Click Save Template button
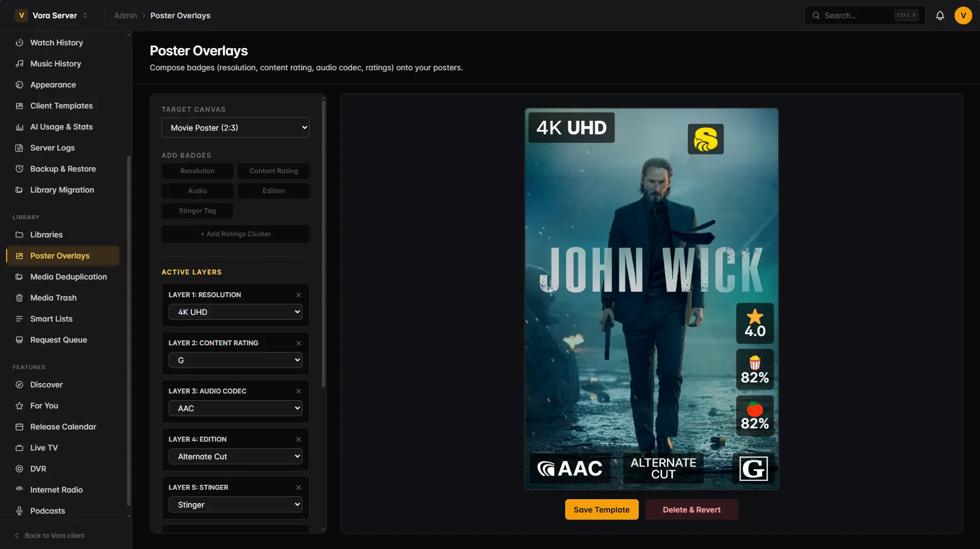The image size is (980, 549). pos(602,510)
